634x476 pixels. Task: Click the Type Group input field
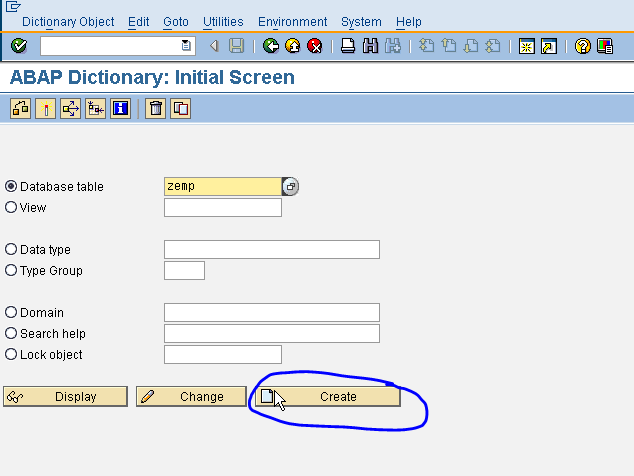click(184, 271)
